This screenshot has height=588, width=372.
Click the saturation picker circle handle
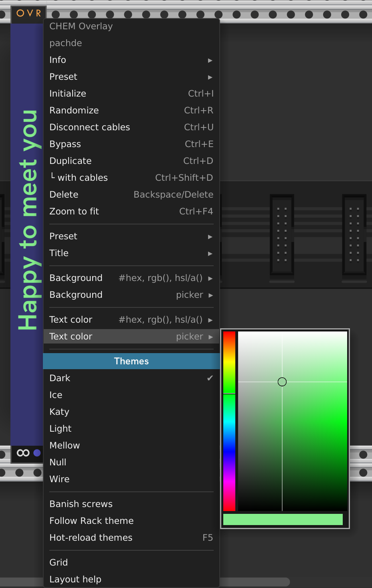[x=282, y=382]
